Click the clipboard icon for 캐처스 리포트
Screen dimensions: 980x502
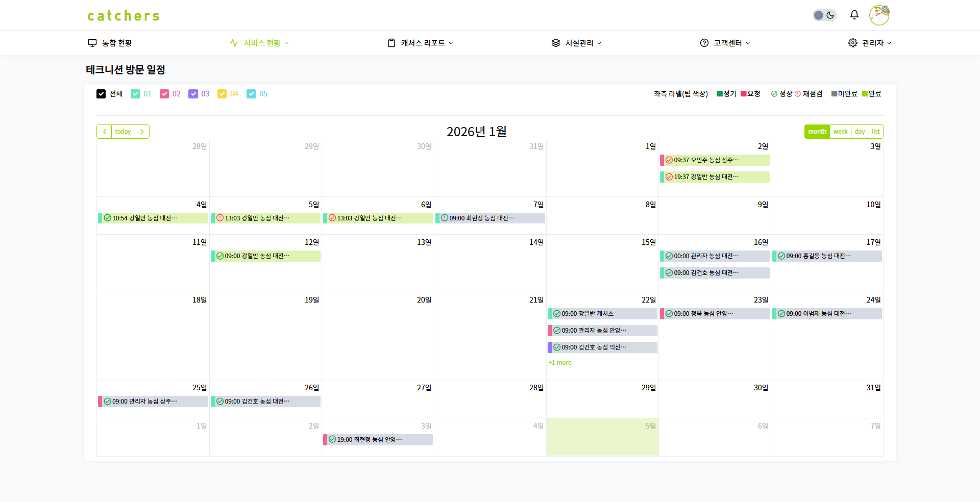391,43
